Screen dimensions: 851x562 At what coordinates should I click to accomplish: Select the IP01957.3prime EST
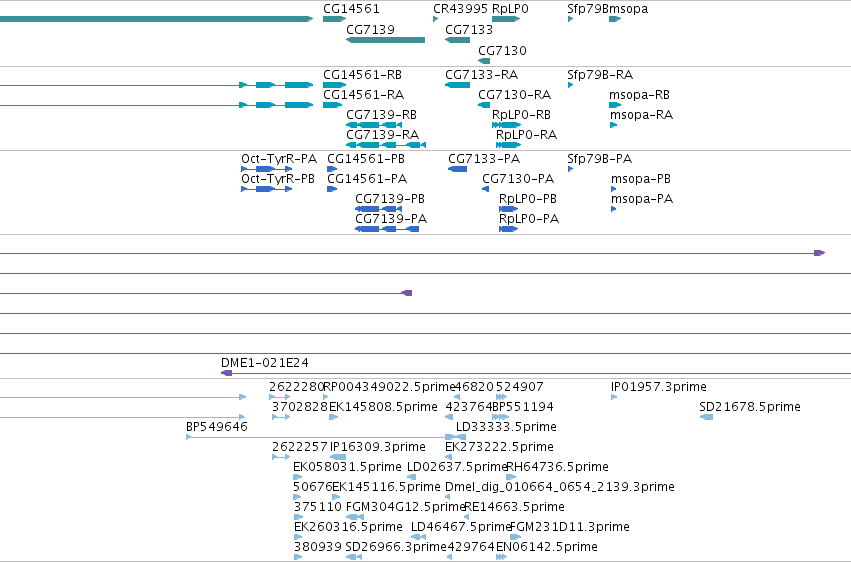614,397
